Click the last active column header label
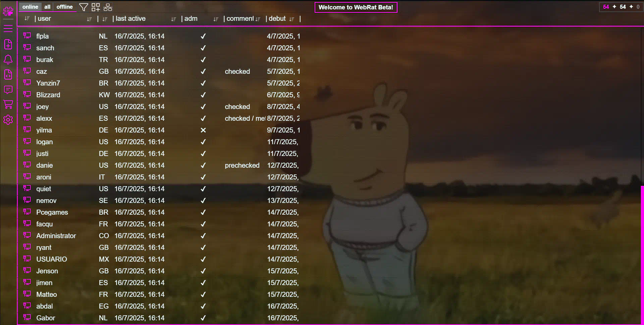This screenshot has height=325, width=644. (130, 19)
